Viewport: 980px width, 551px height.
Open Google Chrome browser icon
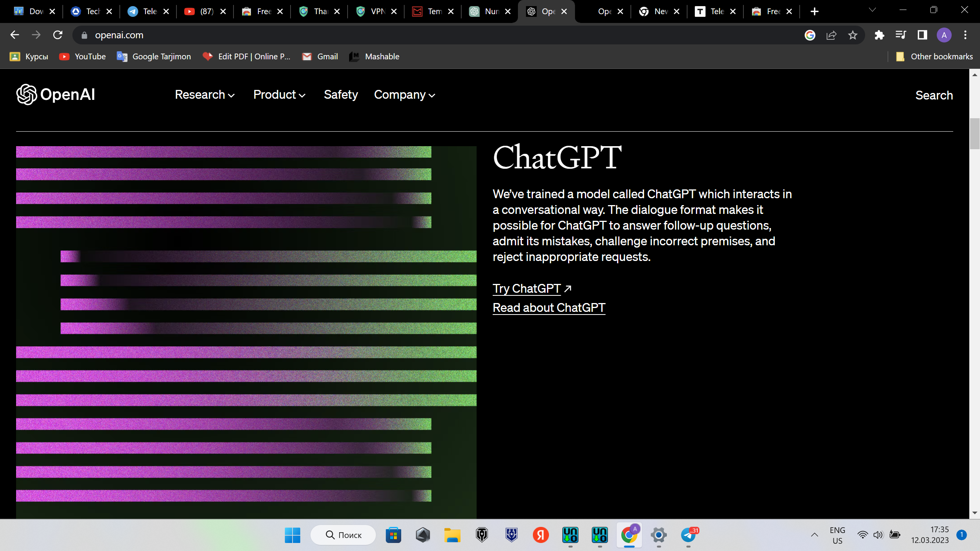(629, 535)
